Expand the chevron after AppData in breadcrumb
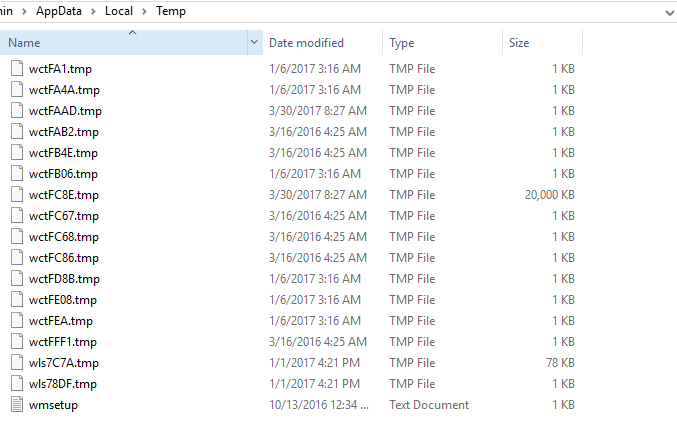Screen dimensions: 677x421 pyautogui.click(x=93, y=12)
